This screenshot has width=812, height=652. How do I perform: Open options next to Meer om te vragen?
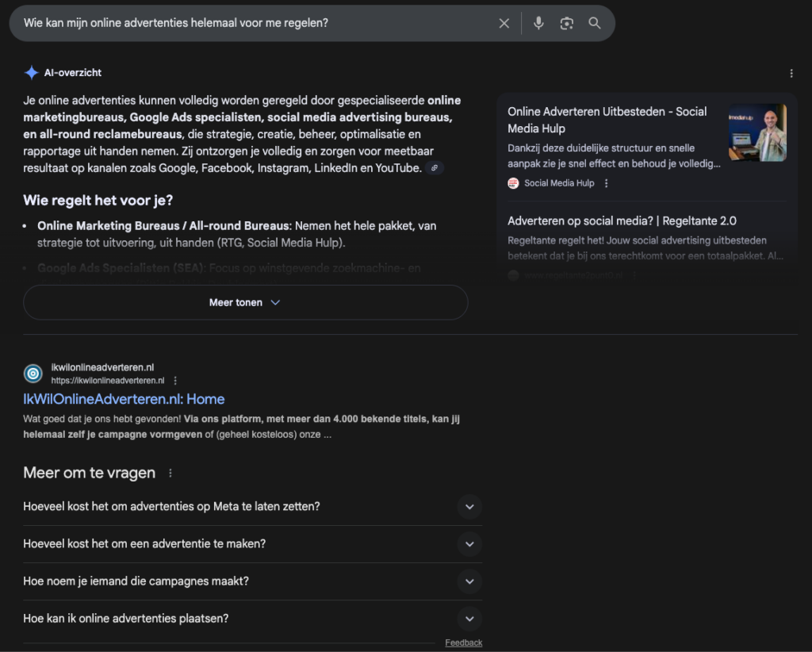tap(170, 474)
